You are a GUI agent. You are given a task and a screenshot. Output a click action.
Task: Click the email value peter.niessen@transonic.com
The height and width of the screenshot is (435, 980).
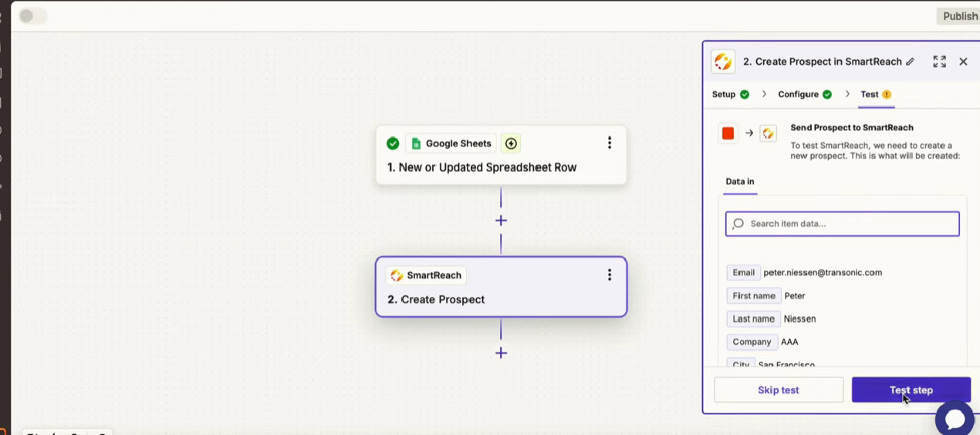tap(823, 272)
